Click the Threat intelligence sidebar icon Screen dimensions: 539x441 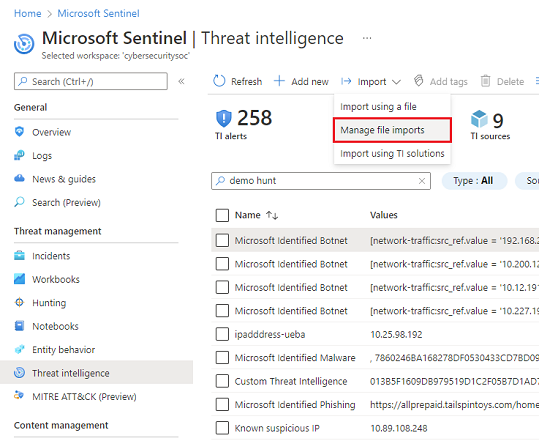click(20, 373)
